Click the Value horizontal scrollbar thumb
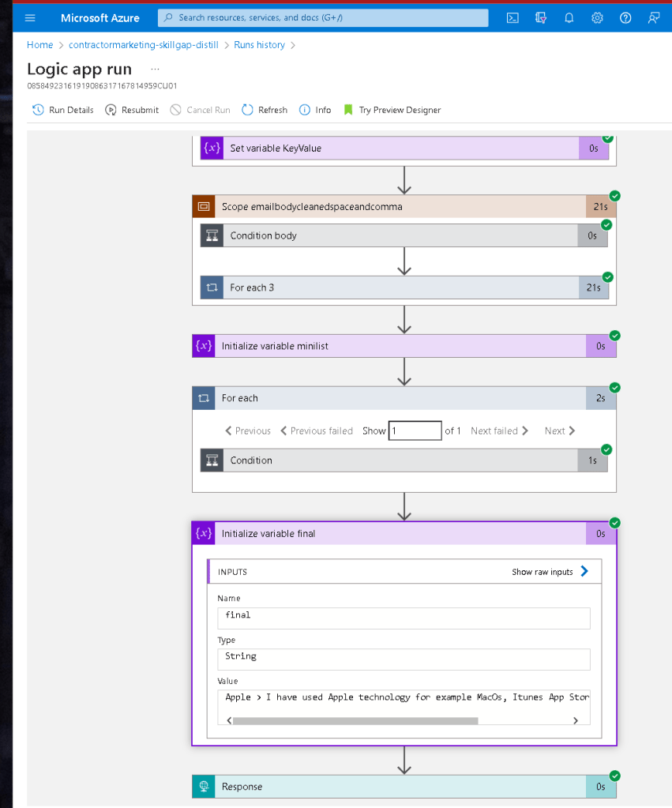This screenshot has height=808, width=672. (x=355, y=721)
